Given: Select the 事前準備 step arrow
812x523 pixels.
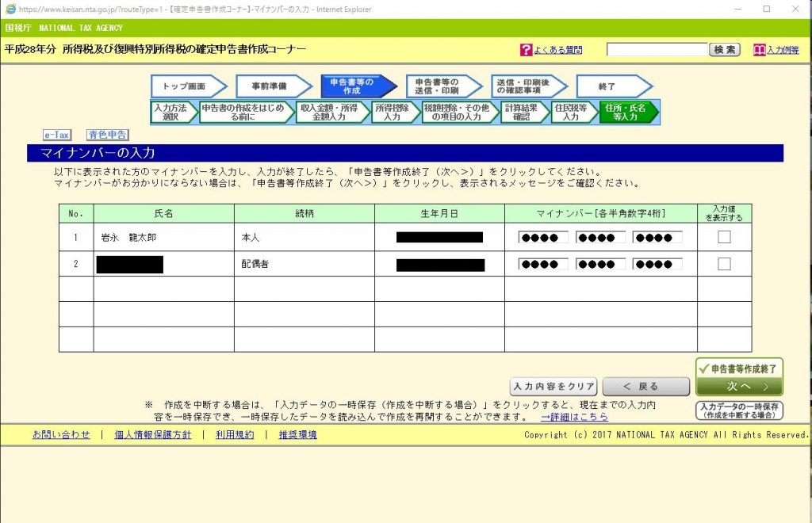Looking at the screenshot, I should click(x=271, y=86).
